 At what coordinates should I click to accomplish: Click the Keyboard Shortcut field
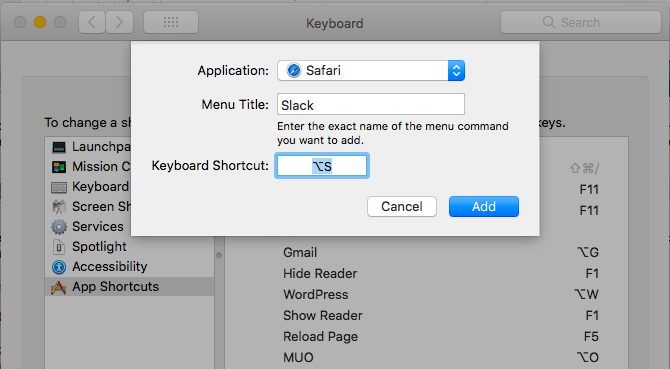click(322, 166)
